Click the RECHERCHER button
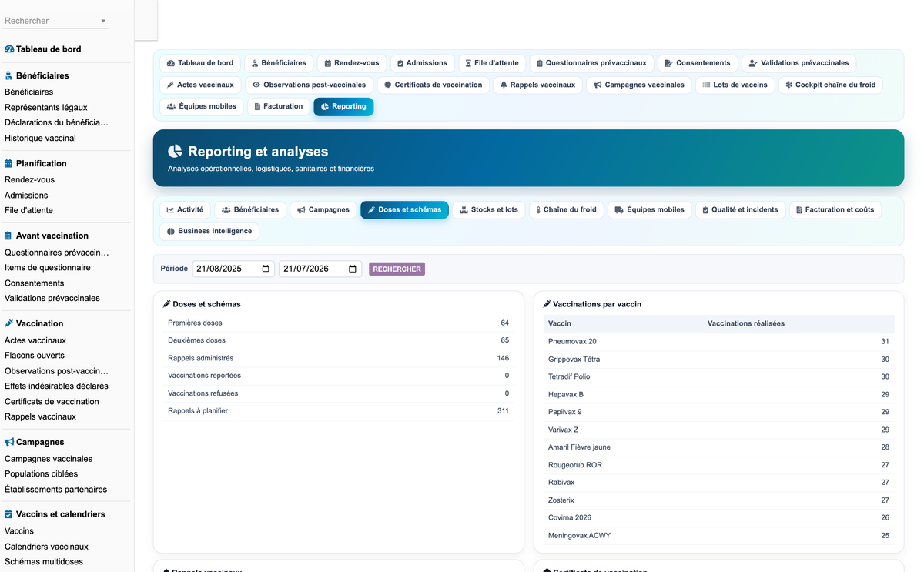924x572 pixels. (397, 269)
